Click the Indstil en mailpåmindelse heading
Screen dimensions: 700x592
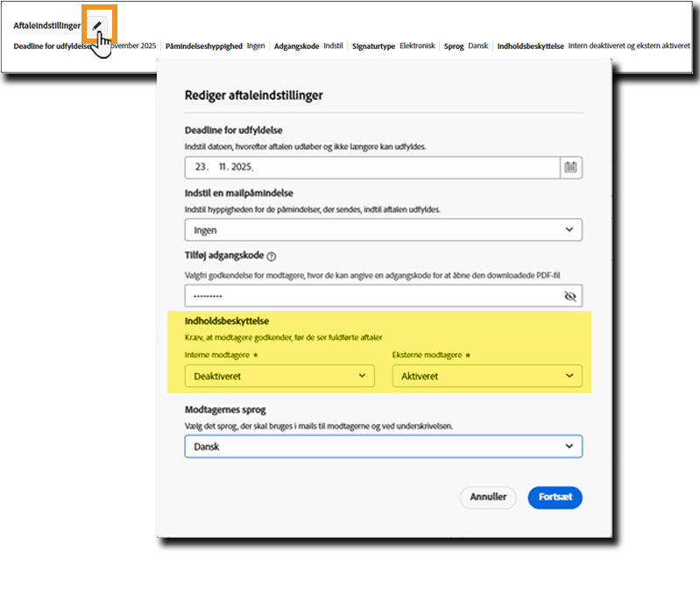coord(239,194)
